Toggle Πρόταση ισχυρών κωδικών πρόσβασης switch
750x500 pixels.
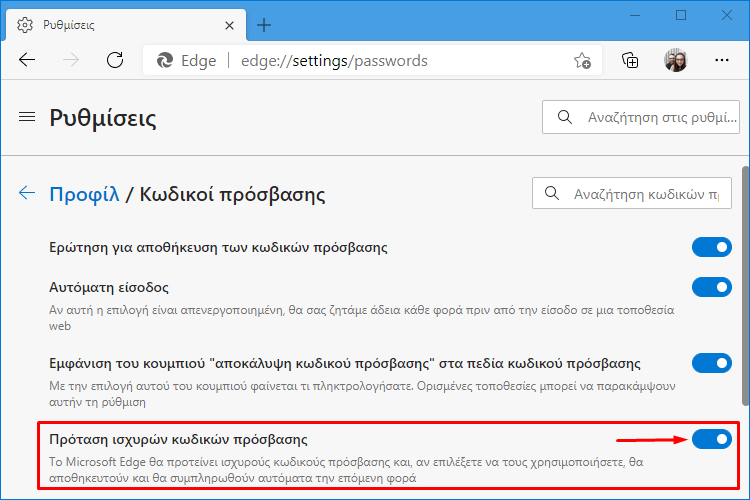(711, 439)
